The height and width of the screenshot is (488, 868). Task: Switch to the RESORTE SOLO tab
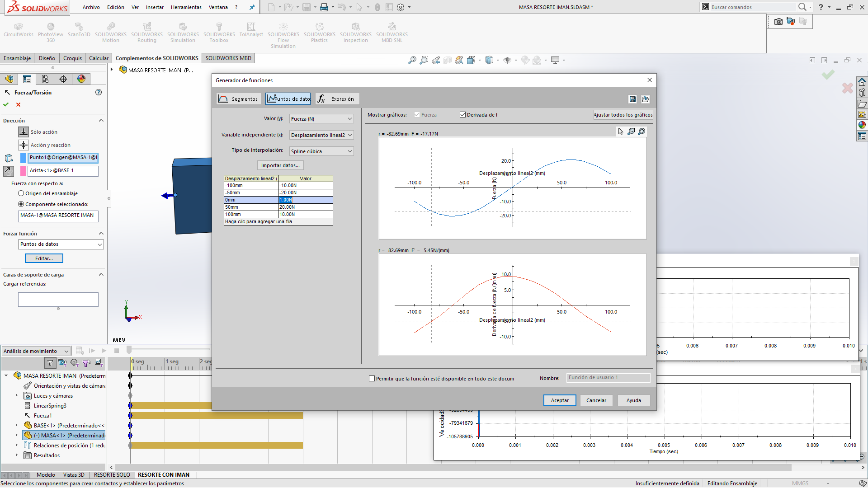(x=112, y=475)
